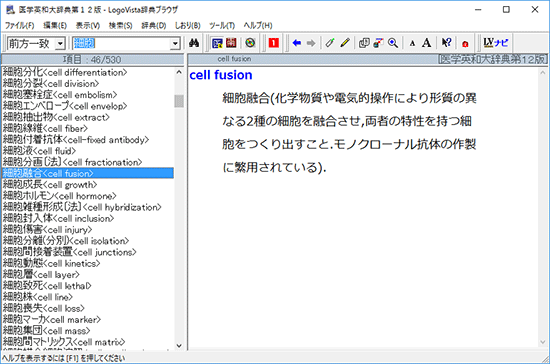This screenshot has width=550, height=364.
Task: Click the context help pointer icon
Action: click(x=446, y=43)
